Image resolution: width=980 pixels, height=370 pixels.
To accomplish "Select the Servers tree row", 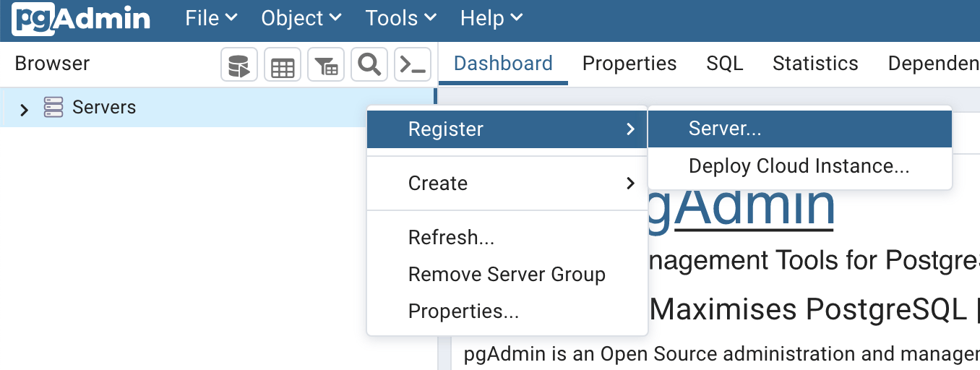I will coord(217,108).
